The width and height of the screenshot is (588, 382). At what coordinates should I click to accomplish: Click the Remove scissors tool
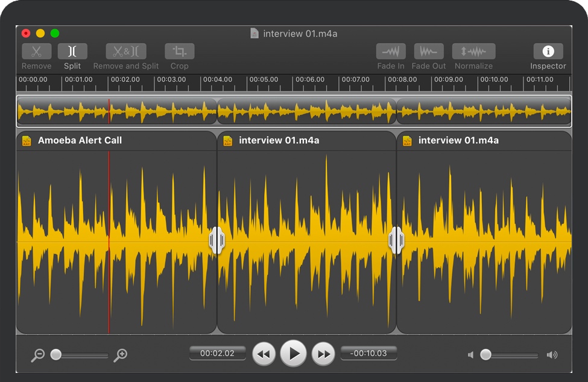point(37,52)
